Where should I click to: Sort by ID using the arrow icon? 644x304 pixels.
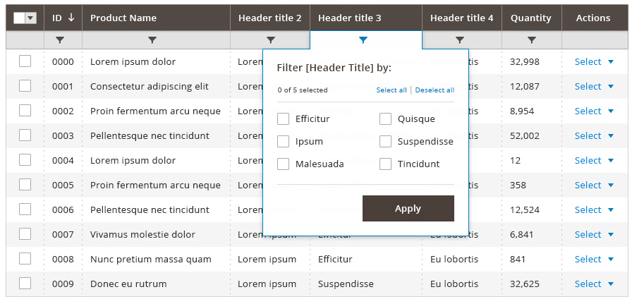(x=71, y=18)
